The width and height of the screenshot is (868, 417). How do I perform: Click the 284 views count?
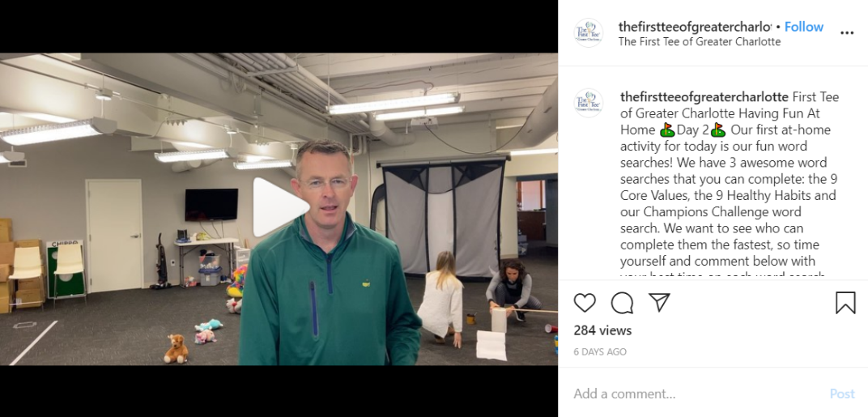click(602, 330)
